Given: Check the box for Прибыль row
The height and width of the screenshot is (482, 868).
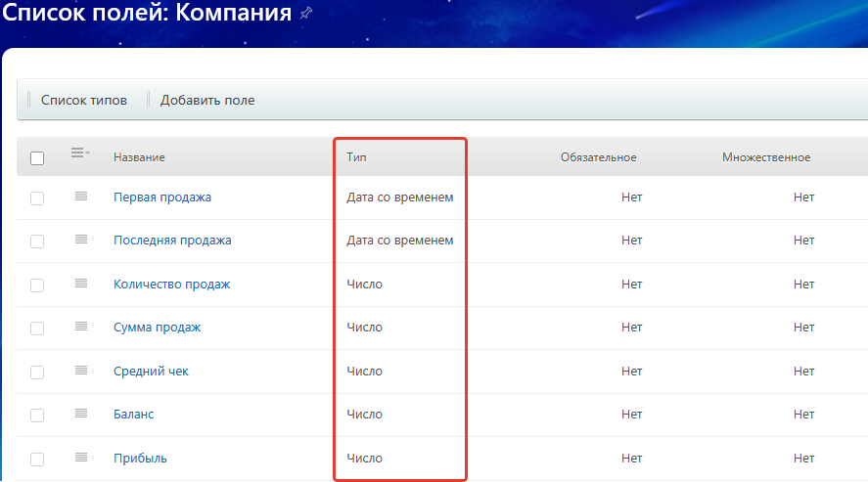Looking at the screenshot, I should (x=37, y=459).
